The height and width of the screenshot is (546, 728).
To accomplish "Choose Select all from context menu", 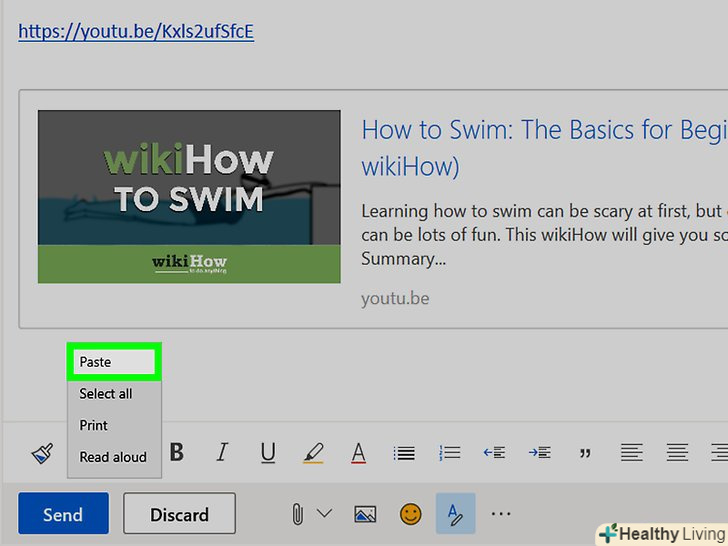I will (114, 394).
